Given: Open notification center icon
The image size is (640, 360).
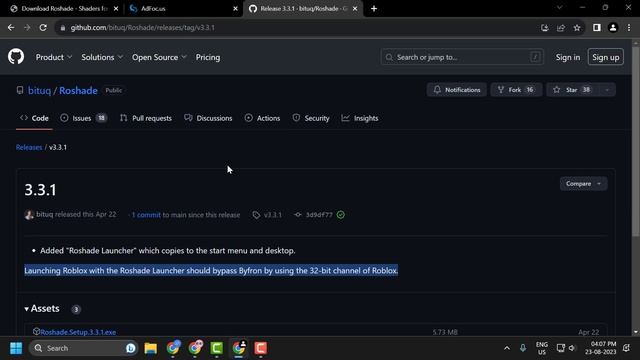Looking at the screenshot, I should (626, 348).
